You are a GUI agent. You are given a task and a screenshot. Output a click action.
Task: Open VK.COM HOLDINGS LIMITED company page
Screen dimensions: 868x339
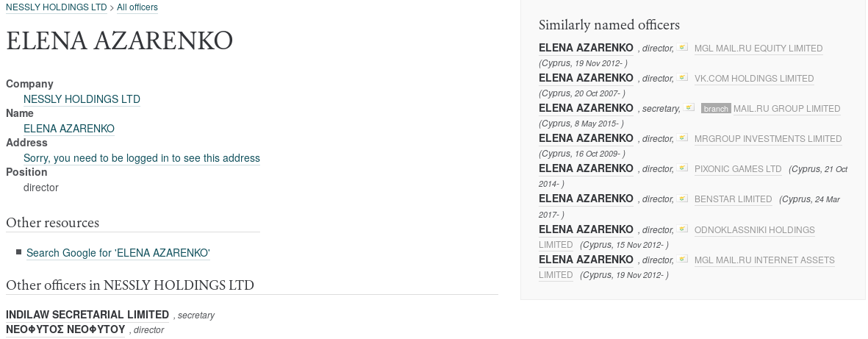754,79
